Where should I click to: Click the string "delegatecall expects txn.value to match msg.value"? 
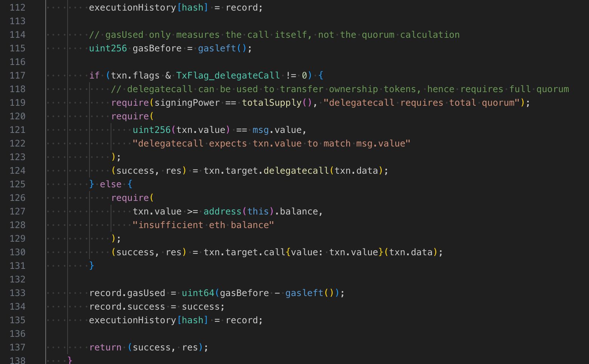tap(271, 143)
